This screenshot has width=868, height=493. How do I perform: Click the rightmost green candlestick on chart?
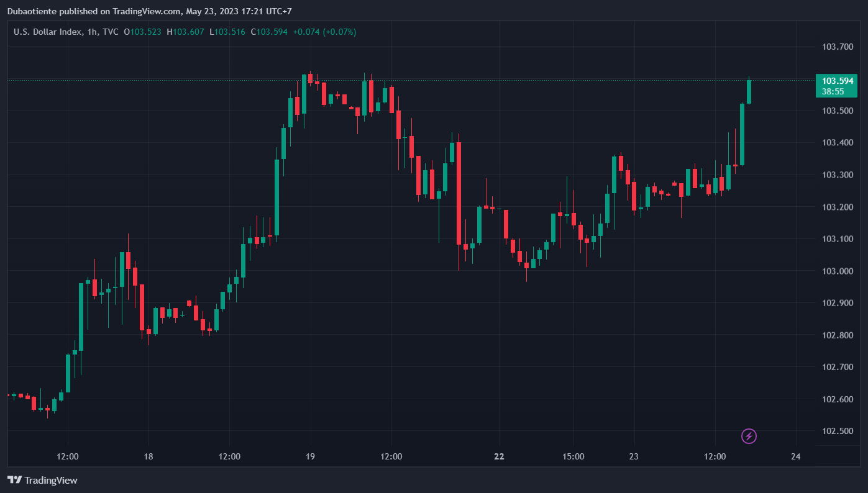(x=749, y=92)
